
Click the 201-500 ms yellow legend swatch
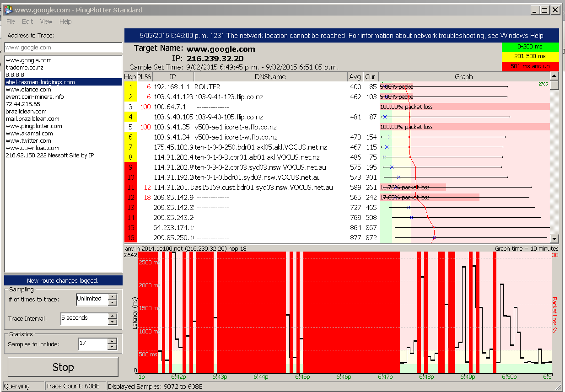530,56
